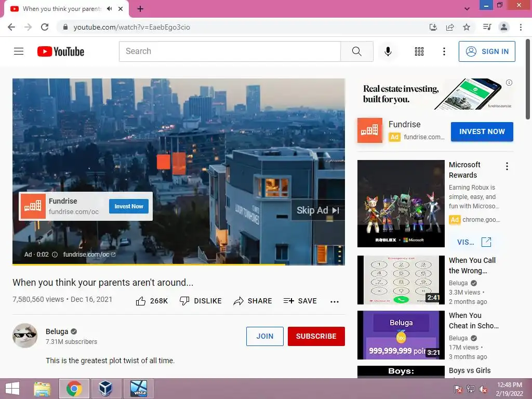Click the browser back arrow

[11, 27]
